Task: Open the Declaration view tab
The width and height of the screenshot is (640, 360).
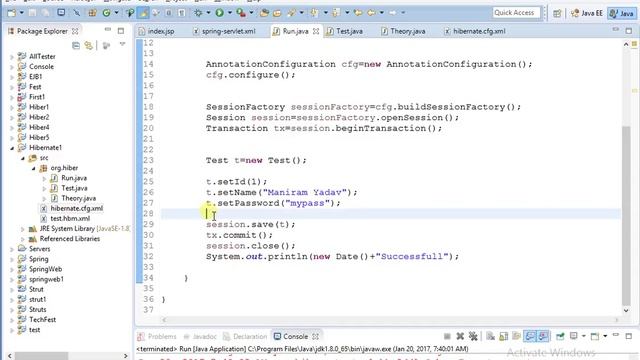Action: [x=245, y=336]
